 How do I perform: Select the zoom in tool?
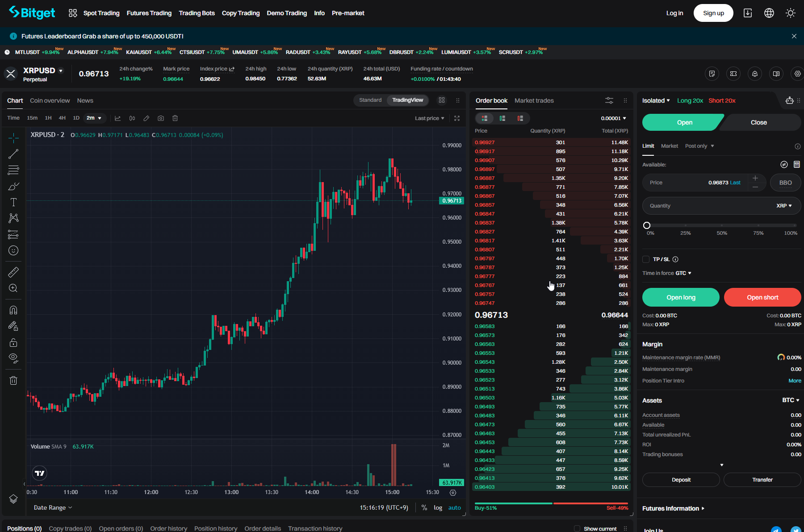(13, 288)
